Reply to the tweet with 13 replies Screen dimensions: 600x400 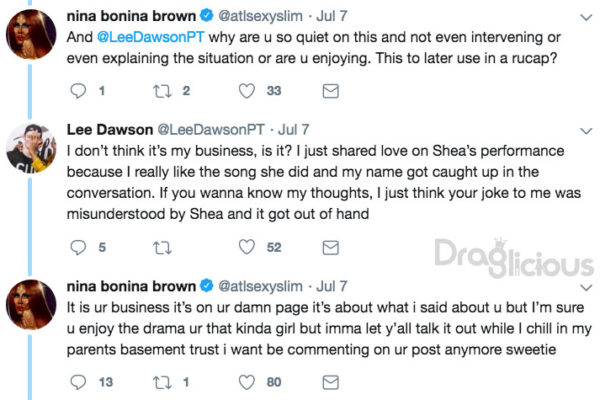point(78,382)
